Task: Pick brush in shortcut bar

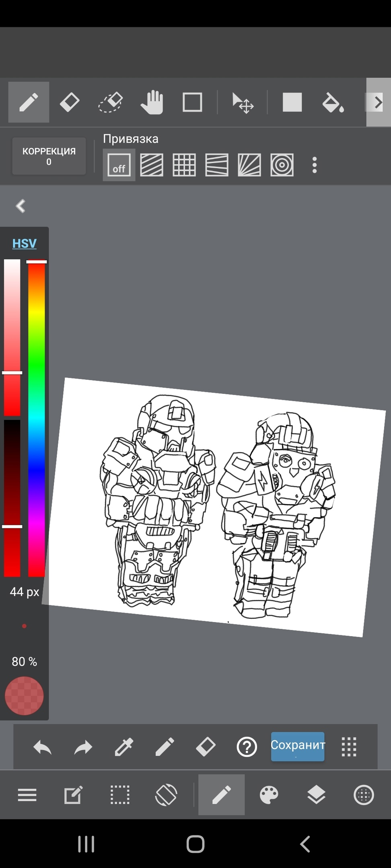Action: pyautogui.click(x=165, y=747)
